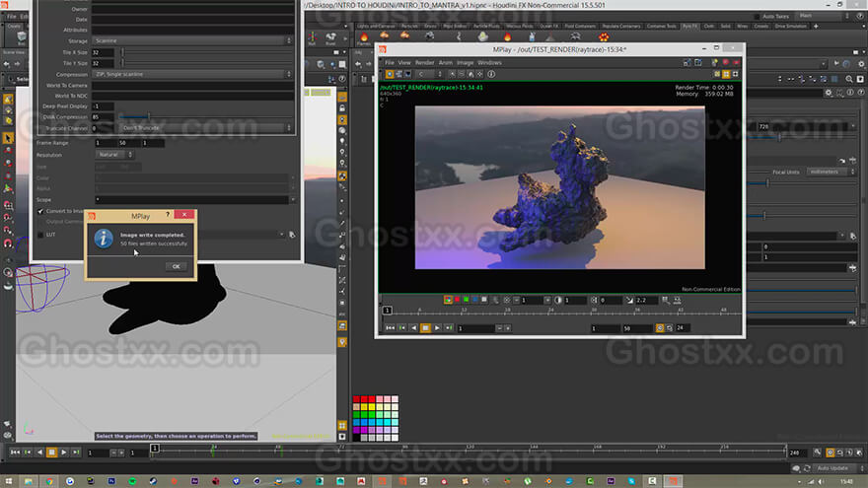Viewport: 868px width, 488px height.
Task: Open the Windows Start button
Action: click(8, 481)
